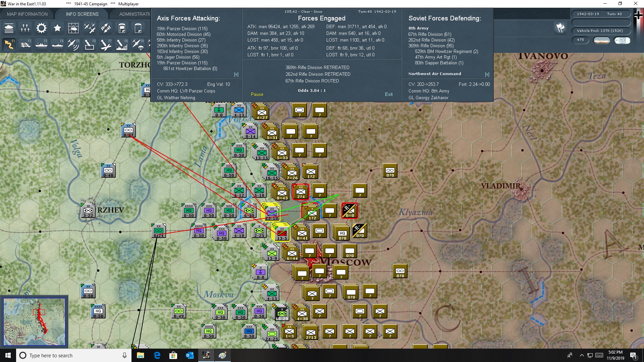The height and width of the screenshot is (362, 644).
Task: Open the Weather map grid icon
Action: 73,28
